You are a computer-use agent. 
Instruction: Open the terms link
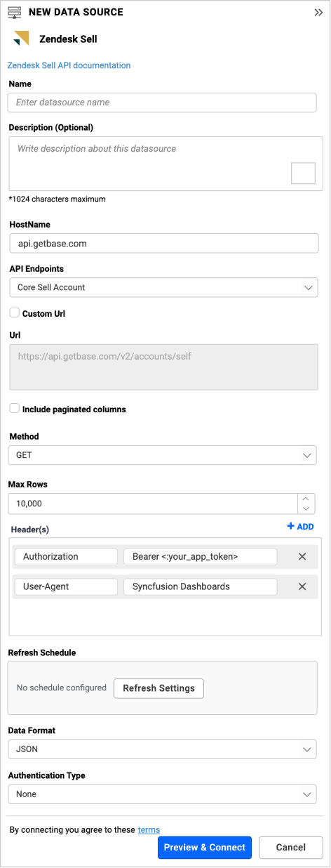click(x=149, y=830)
